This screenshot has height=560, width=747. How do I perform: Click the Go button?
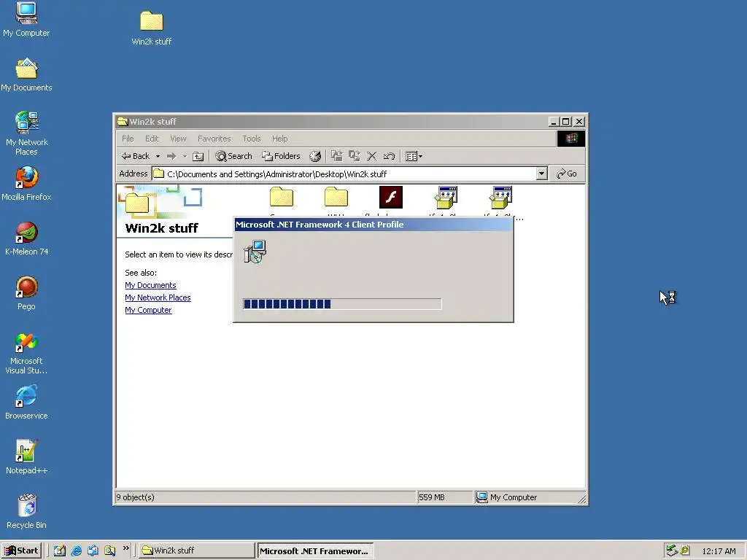[x=566, y=174]
